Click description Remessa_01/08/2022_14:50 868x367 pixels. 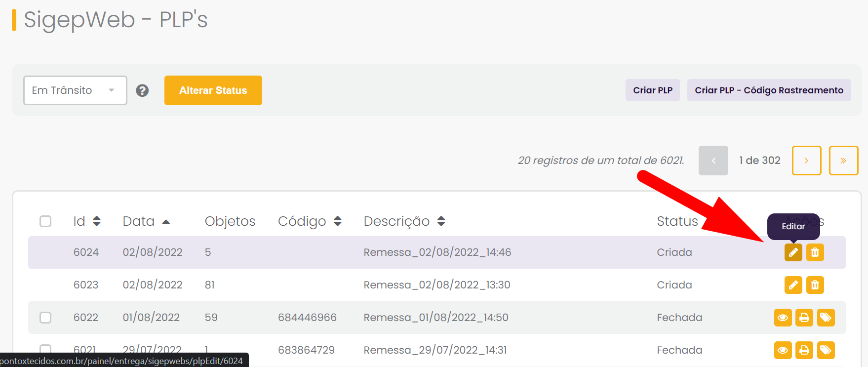click(436, 318)
